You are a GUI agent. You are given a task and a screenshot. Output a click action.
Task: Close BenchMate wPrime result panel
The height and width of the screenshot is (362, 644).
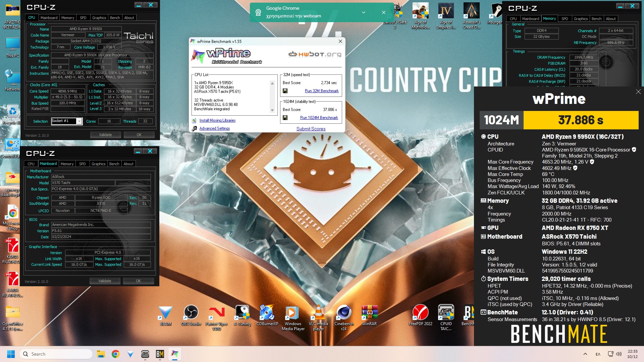coord(638,92)
